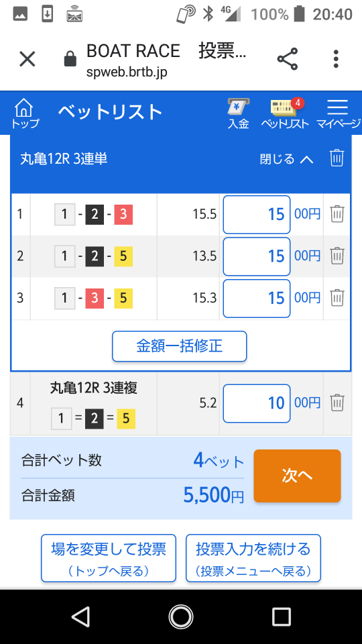Remove the 3連複 1=2=5 bet
The height and width of the screenshot is (644, 362).
click(337, 403)
